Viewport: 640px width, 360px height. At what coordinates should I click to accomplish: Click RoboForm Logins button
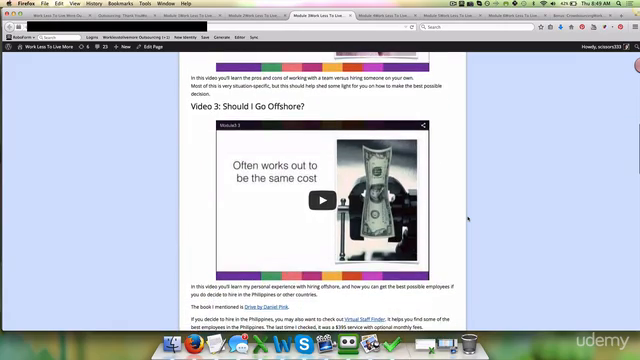click(x=92, y=37)
